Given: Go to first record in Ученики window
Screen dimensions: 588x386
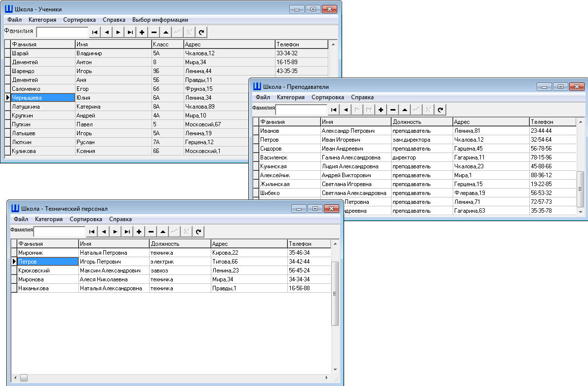Looking at the screenshot, I should tap(94, 32).
